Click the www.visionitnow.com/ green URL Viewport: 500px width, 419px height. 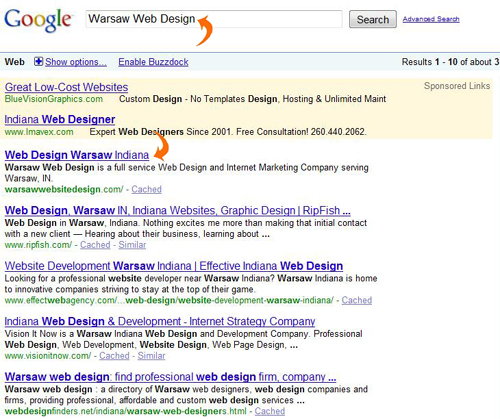(48, 356)
